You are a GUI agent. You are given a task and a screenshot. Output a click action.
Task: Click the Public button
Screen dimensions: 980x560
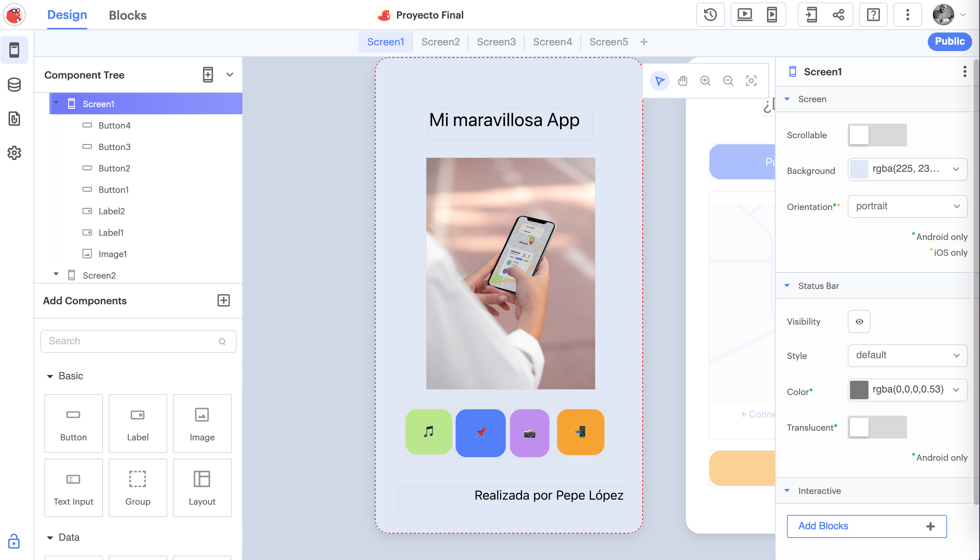point(949,41)
